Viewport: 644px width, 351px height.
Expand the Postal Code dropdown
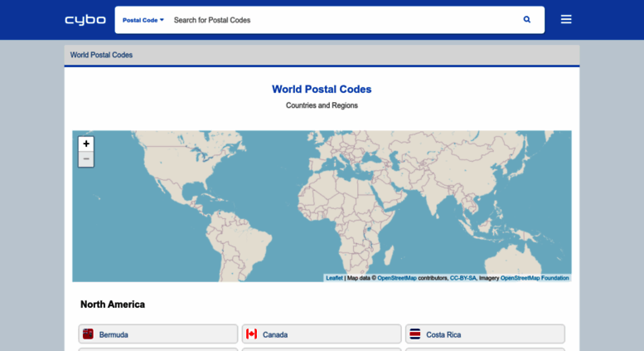143,20
